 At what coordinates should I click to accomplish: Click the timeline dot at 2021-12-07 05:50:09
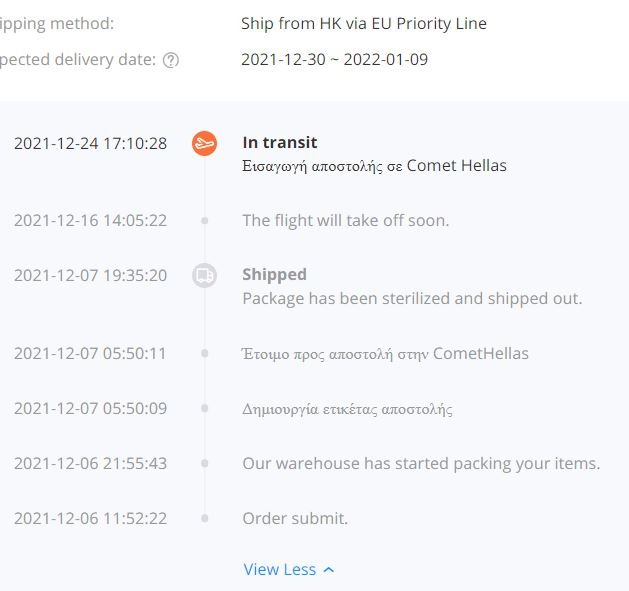205,408
